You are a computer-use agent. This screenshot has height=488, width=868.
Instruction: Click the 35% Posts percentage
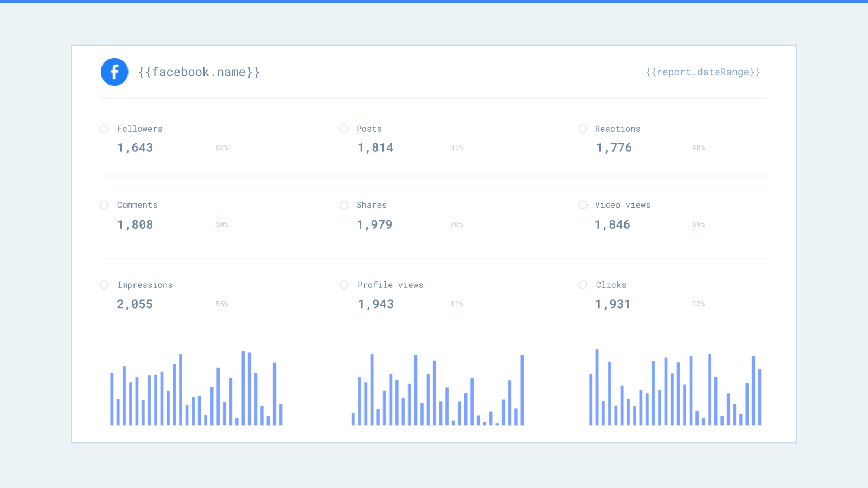(x=457, y=147)
